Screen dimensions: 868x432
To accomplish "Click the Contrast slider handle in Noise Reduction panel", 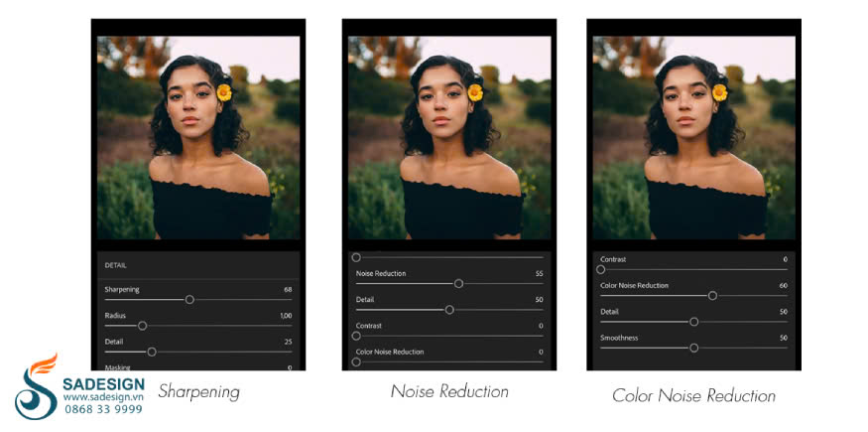I will (x=356, y=336).
